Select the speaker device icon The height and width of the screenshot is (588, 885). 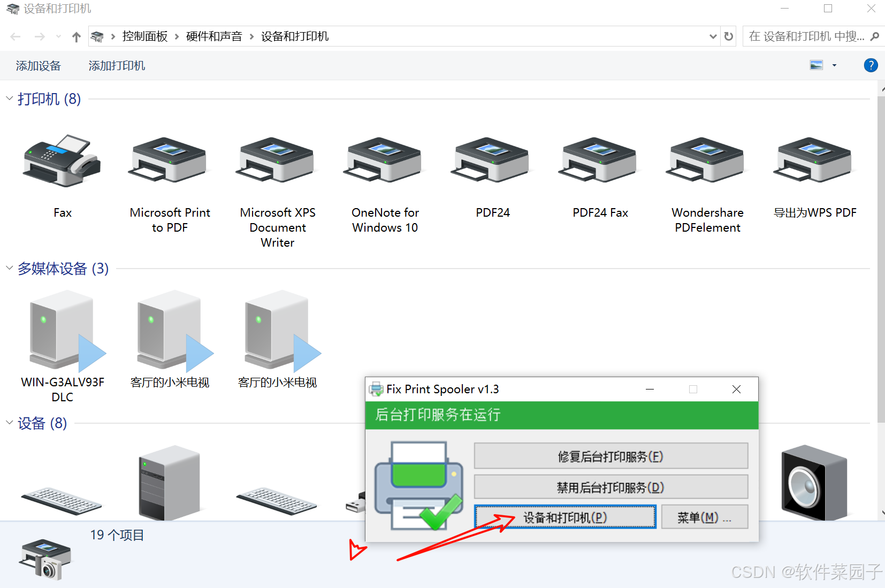pos(814,483)
